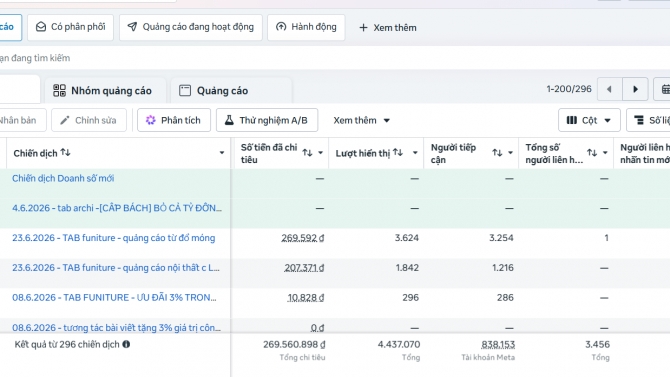Click the square icon on Quảng cáo tab
670x377 pixels.
(185, 90)
